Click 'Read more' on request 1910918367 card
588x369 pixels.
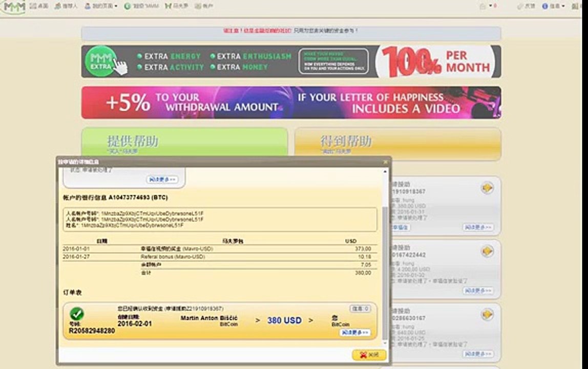pyautogui.click(x=478, y=227)
